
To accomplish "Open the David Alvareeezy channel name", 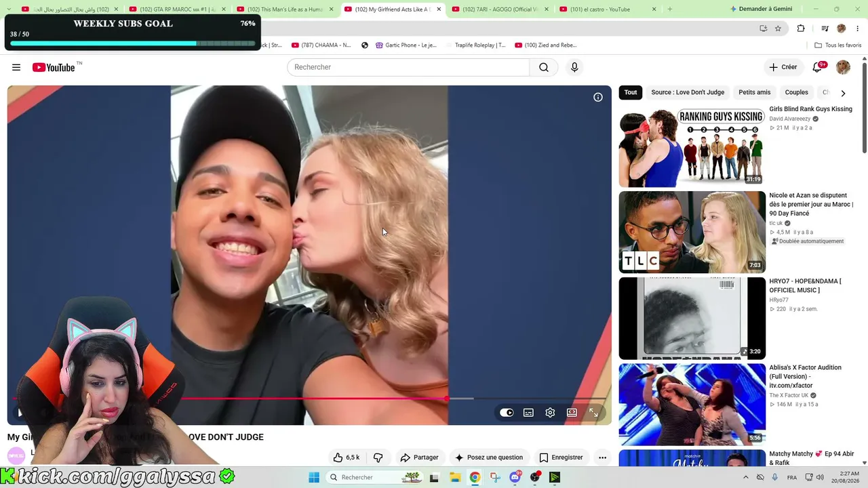I will (789, 119).
